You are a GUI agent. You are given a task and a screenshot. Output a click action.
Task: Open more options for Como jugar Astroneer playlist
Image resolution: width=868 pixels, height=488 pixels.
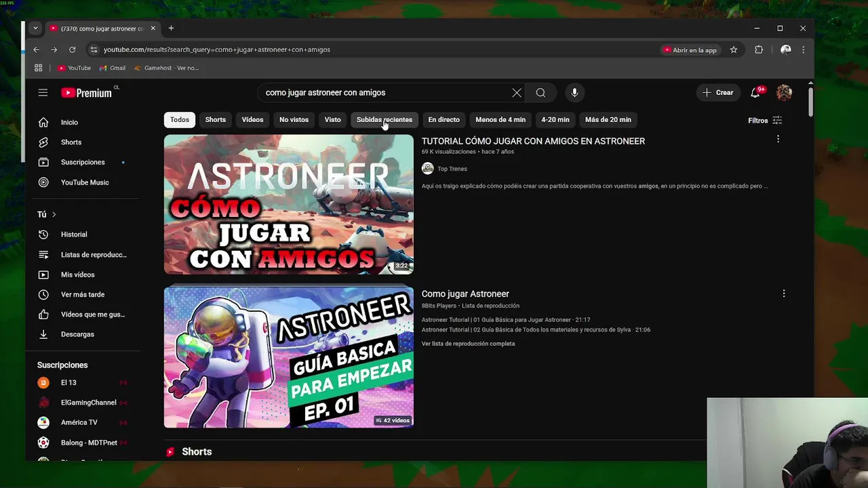point(784,293)
